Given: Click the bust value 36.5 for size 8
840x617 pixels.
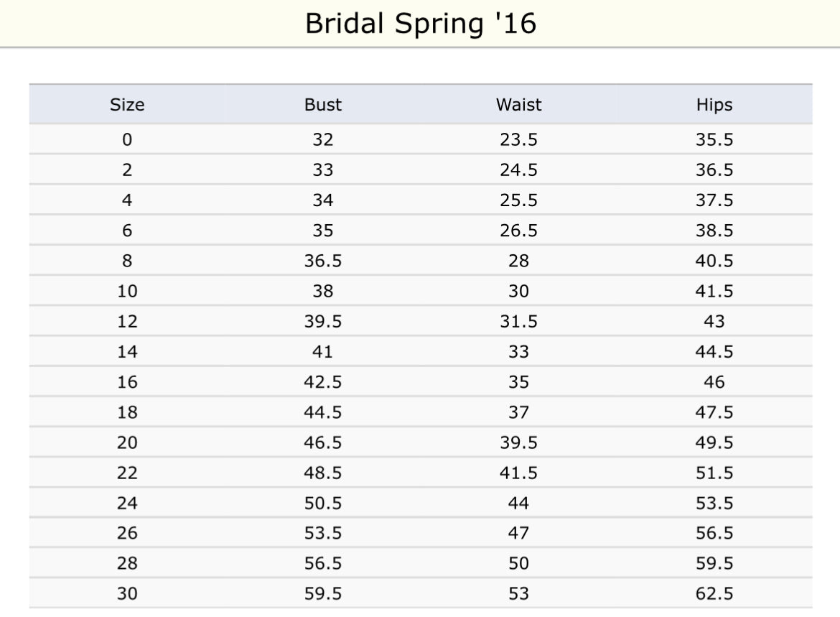Looking at the screenshot, I should tap(322, 261).
